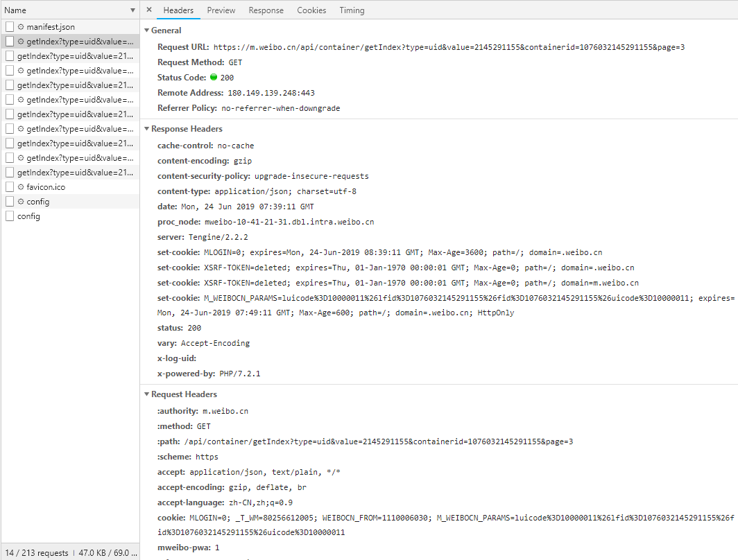The height and width of the screenshot is (560, 738).
Task: Select the Timing tab
Action: tap(351, 10)
